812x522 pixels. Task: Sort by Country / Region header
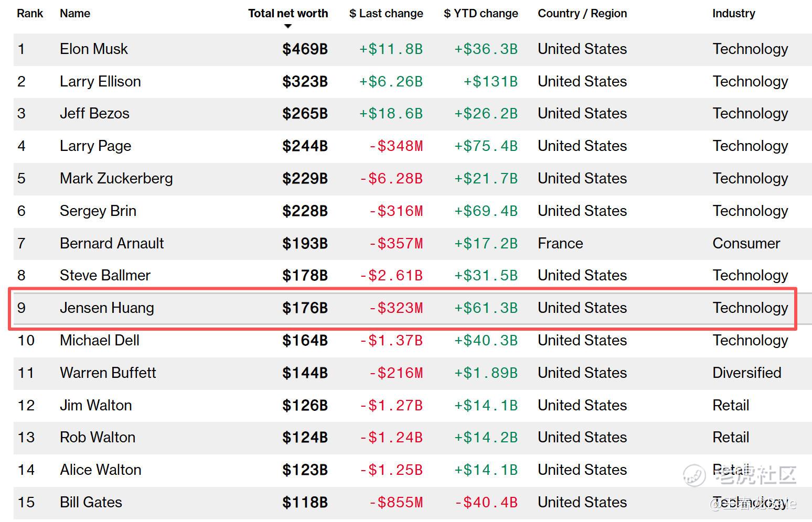click(x=582, y=14)
